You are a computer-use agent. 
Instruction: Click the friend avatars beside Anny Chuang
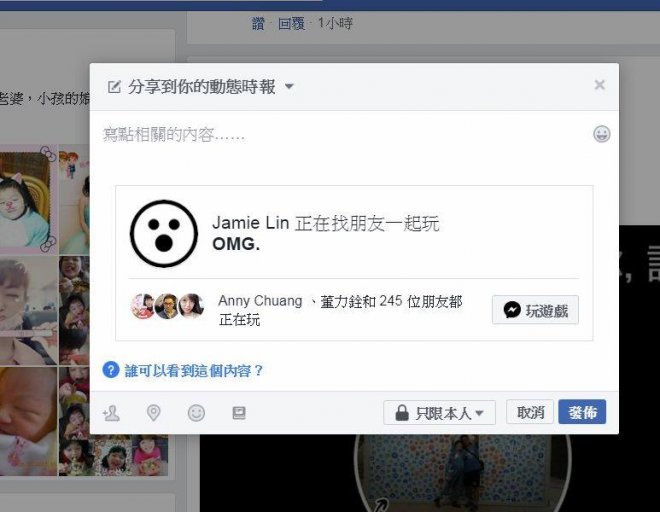click(x=168, y=306)
